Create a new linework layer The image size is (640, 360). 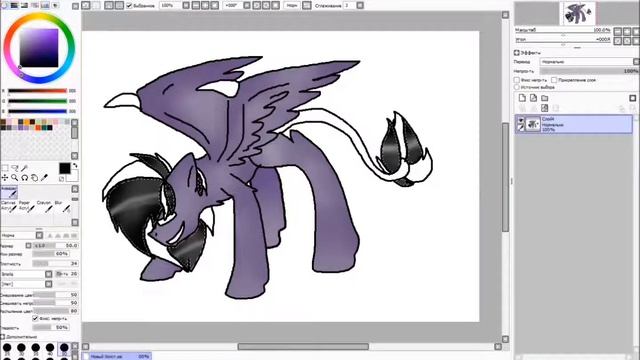(533, 98)
